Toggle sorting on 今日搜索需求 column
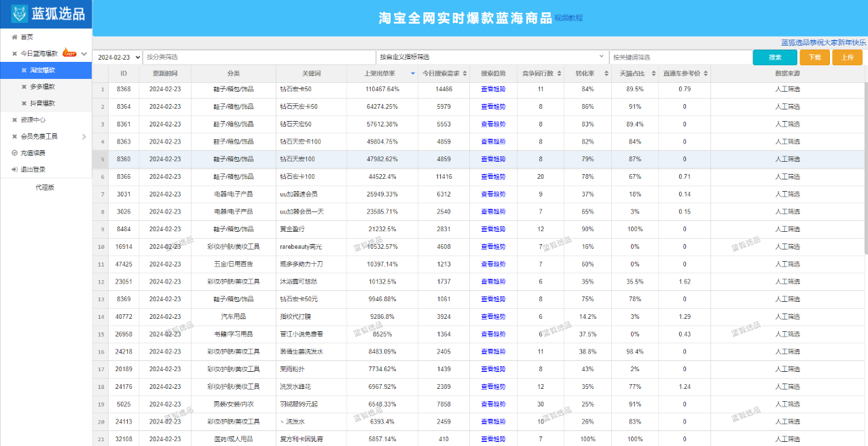Image resolution: width=868 pixels, height=446 pixels. (465, 73)
